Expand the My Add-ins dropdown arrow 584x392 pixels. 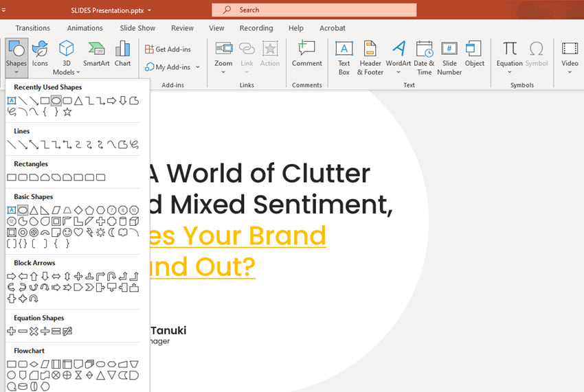(x=198, y=67)
